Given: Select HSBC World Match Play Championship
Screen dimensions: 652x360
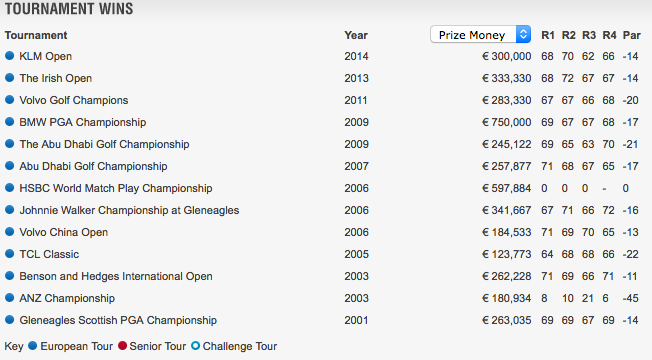Looking at the screenshot, I should (x=116, y=188).
